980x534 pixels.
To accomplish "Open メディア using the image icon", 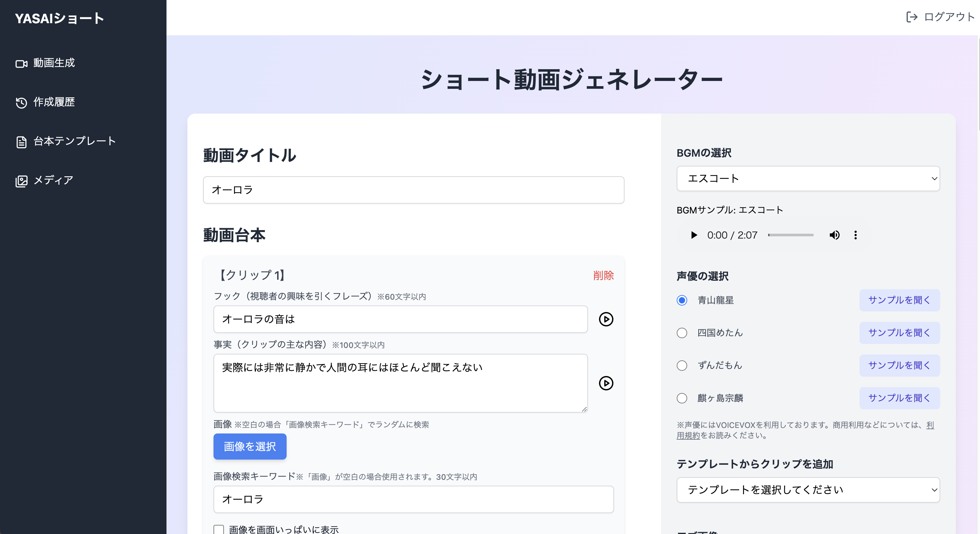I will point(22,181).
